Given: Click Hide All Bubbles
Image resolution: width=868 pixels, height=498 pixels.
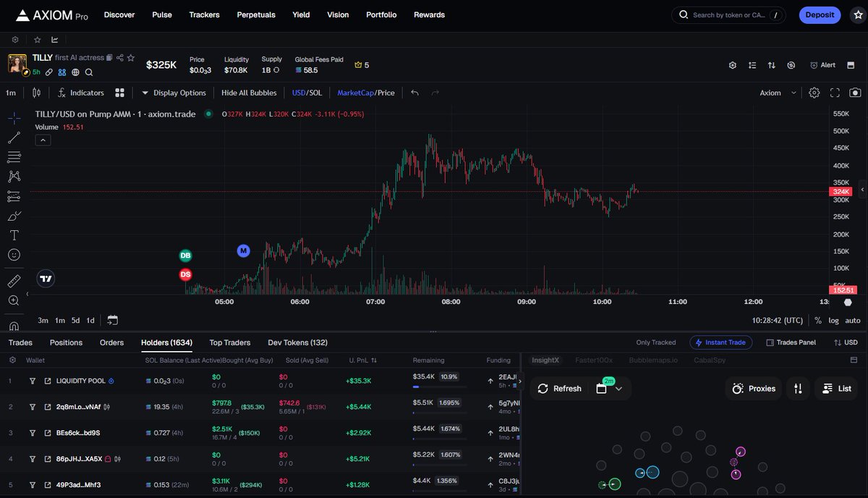Looking at the screenshot, I should (x=249, y=93).
